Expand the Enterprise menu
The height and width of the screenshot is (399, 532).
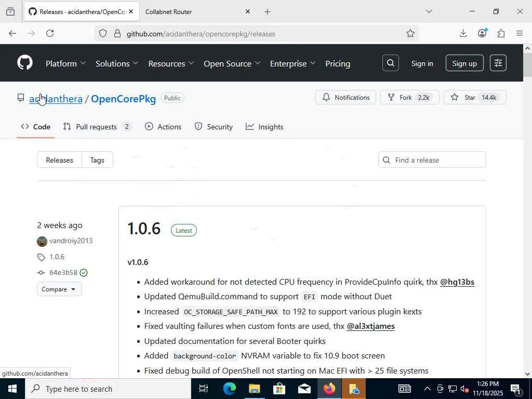293,63
